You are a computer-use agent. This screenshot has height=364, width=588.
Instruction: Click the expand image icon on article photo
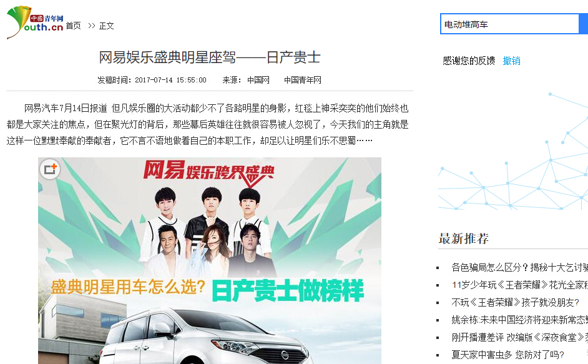[50, 169]
